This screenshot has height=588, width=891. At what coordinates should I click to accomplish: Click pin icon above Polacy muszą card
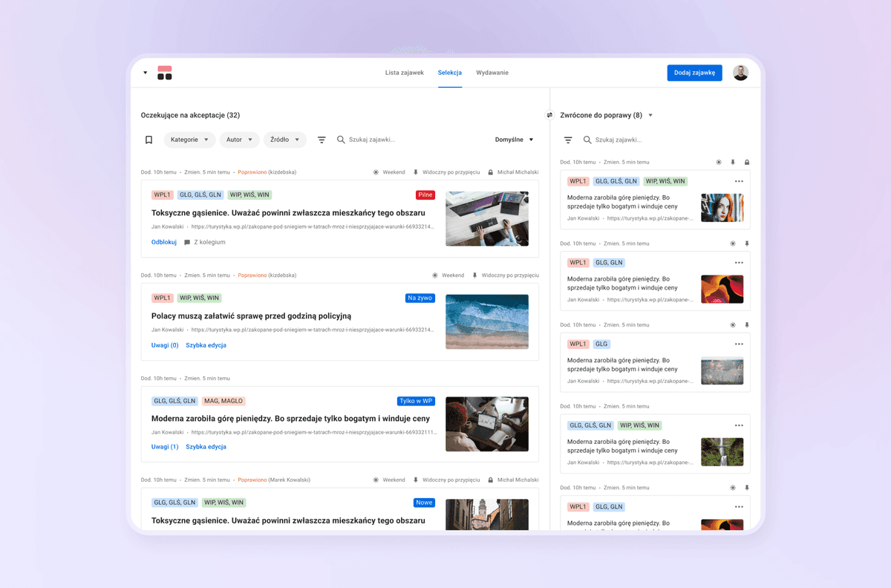tap(474, 275)
